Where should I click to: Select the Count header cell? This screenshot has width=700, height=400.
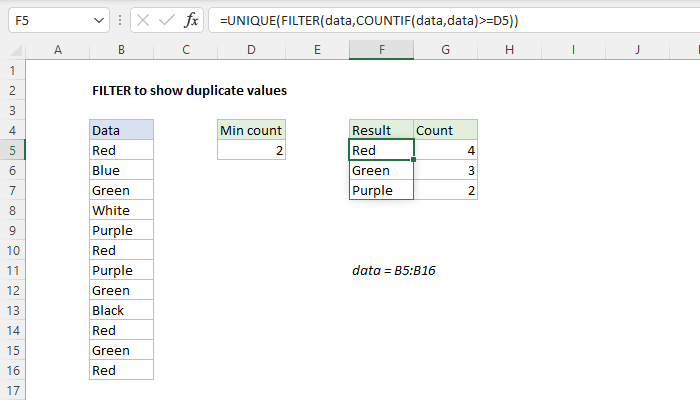click(x=445, y=130)
